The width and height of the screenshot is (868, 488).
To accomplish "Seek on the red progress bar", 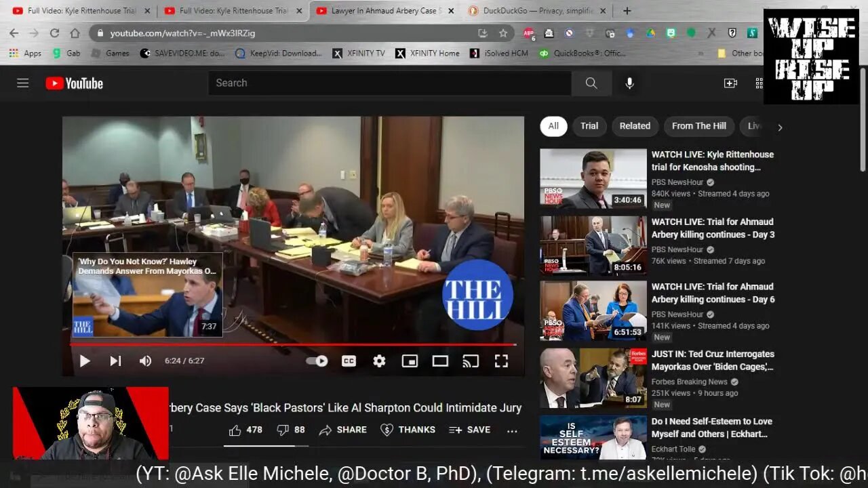I will 293,344.
